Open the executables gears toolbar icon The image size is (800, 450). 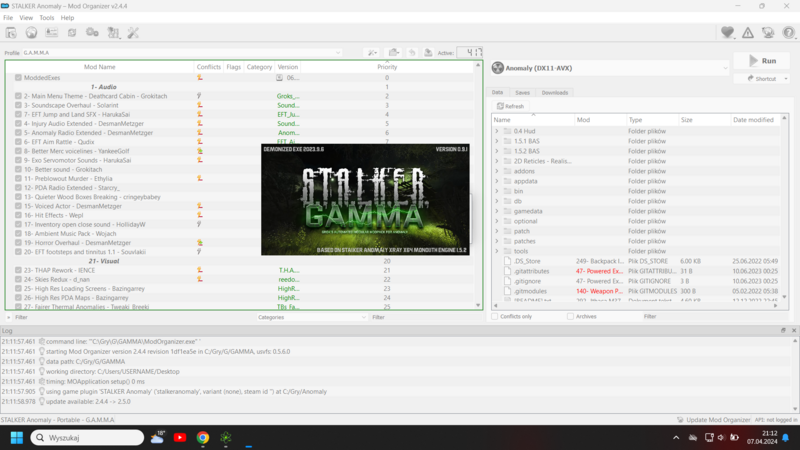tap(92, 33)
